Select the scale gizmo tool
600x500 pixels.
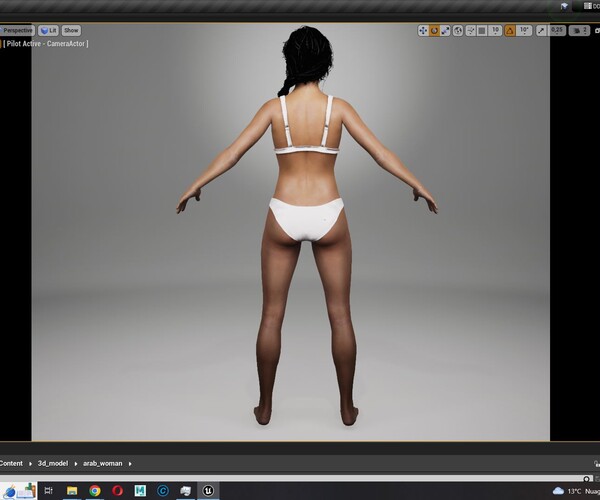[x=445, y=31]
